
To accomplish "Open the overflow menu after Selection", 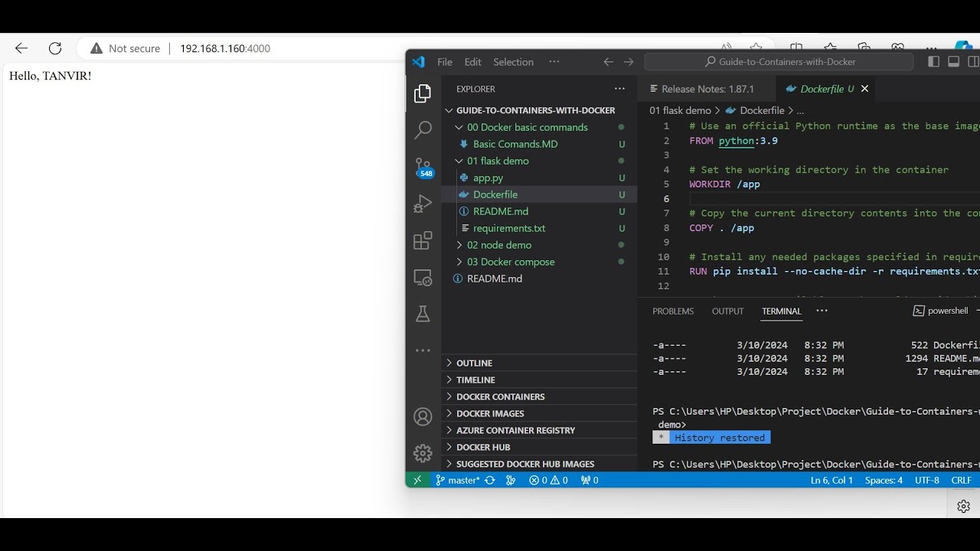I will (554, 62).
